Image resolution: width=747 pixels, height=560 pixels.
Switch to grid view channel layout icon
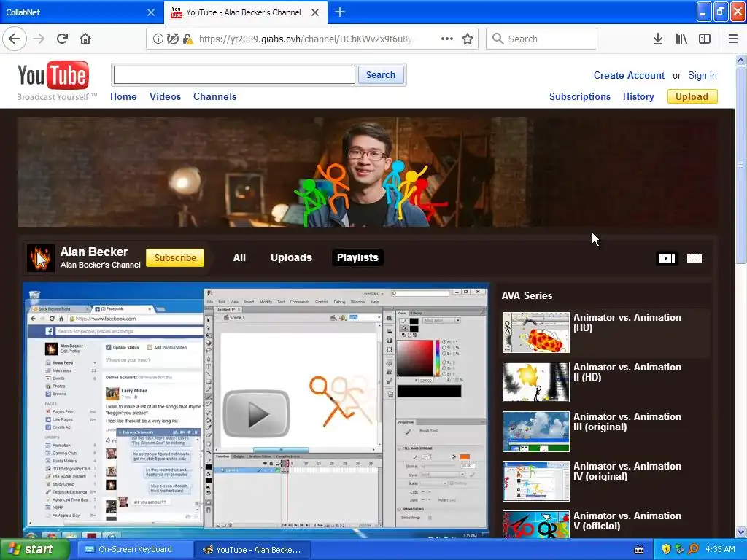click(x=694, y=258)
